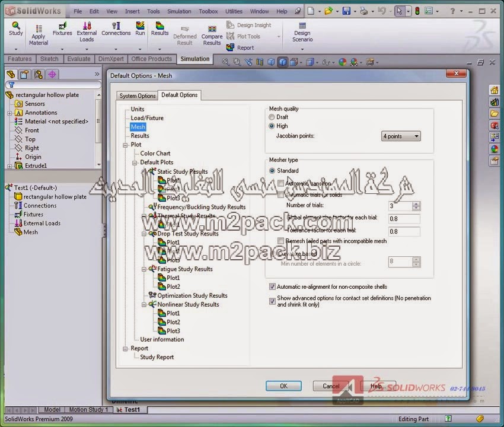Collapse the Report node in options tree
Viewport: 504px width, 427px height.
tap(125, 349)
